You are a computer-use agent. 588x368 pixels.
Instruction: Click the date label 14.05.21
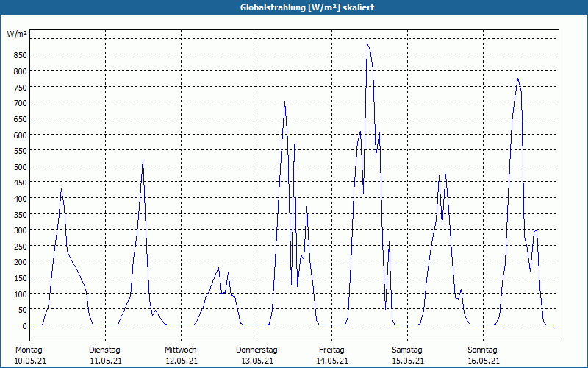coord(332,361)
